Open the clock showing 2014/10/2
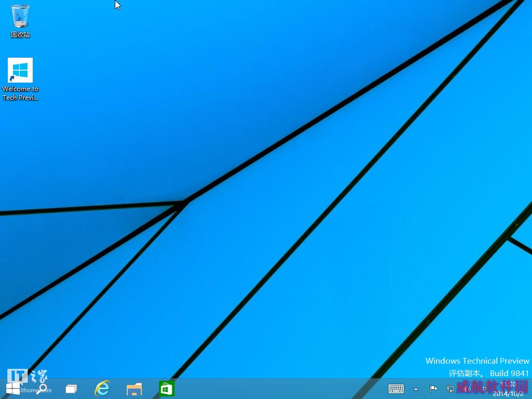The image size is (532, 399). click(x=508, y=389)
